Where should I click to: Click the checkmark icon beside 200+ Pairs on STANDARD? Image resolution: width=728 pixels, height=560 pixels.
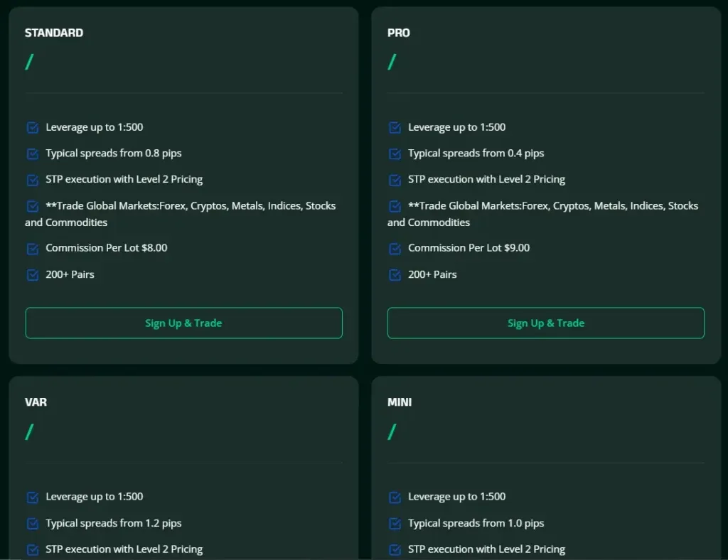point(32,275)
